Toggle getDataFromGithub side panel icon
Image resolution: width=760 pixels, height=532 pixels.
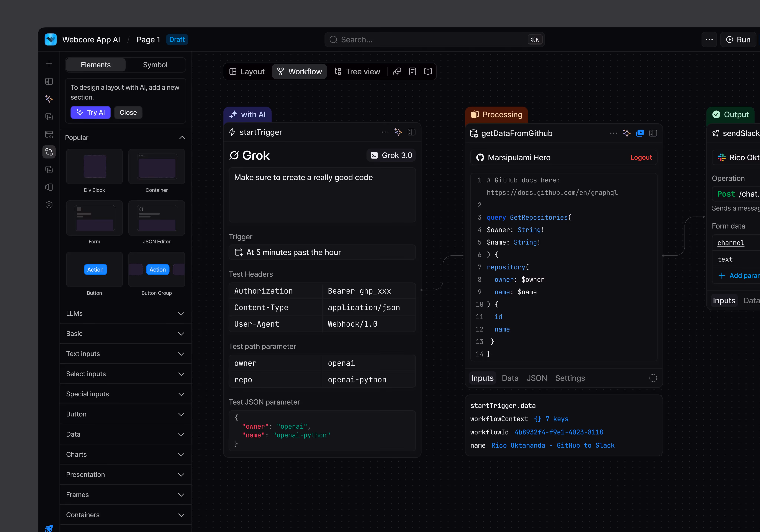coord(653,133)
